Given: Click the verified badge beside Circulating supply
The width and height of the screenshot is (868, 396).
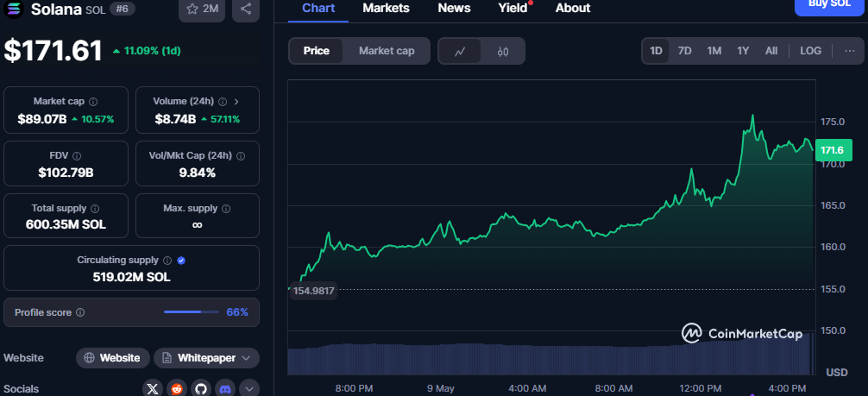Looking at the screenshot, I should click(181, 261).
